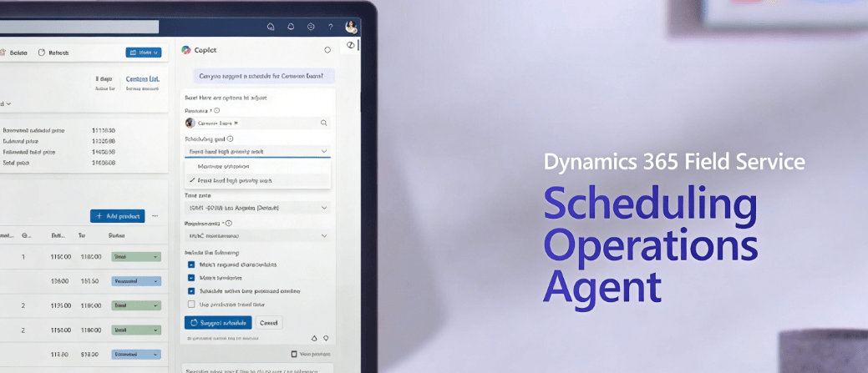This screenshot has width=868, height=373.
Task: Open the help question mark icon
Action: pos(331,27)
